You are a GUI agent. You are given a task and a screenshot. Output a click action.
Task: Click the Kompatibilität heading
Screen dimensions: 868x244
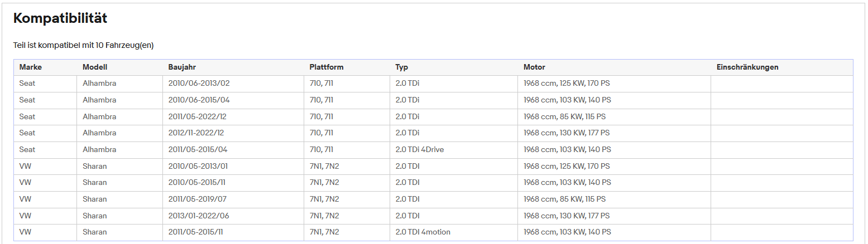(x=60, y=18)
